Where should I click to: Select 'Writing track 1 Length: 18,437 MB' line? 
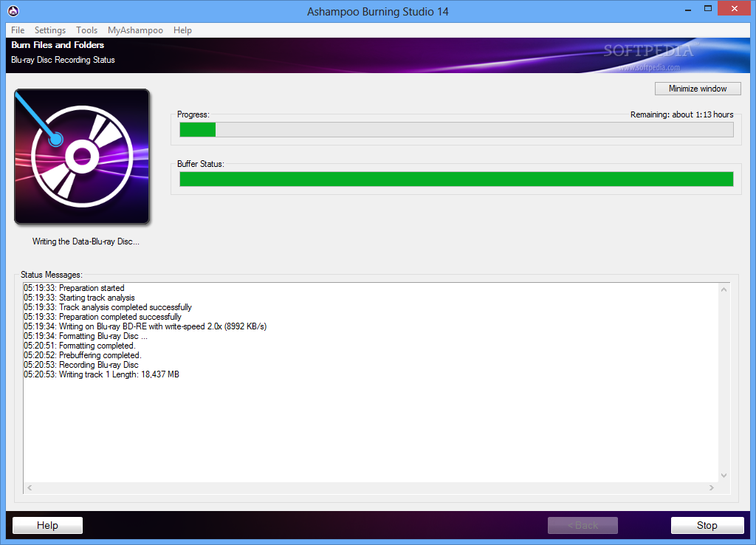(102, 374)
